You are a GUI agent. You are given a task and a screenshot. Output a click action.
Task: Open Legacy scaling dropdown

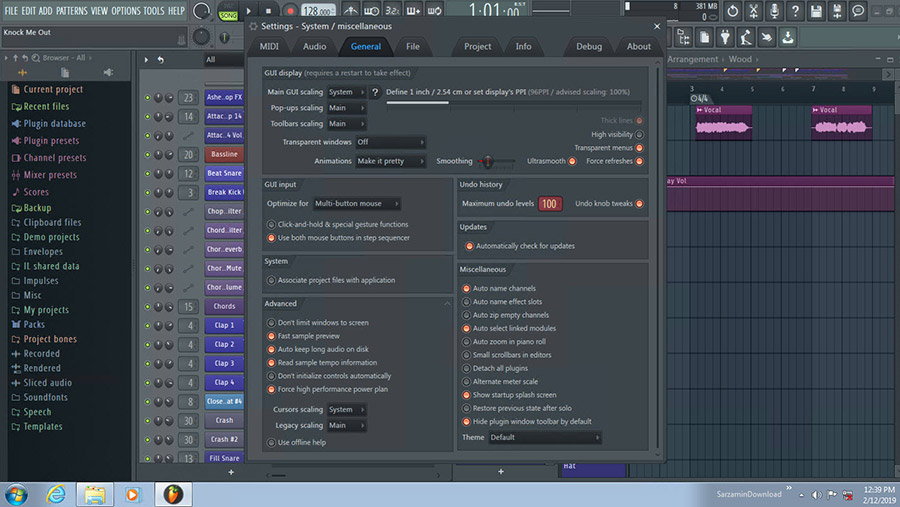[347, 425]
